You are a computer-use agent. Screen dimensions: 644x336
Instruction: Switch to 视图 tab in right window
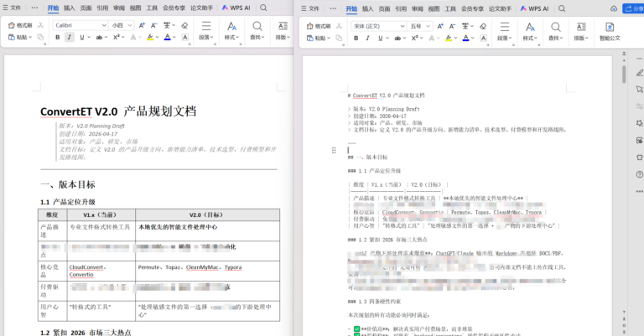[434, 8]
